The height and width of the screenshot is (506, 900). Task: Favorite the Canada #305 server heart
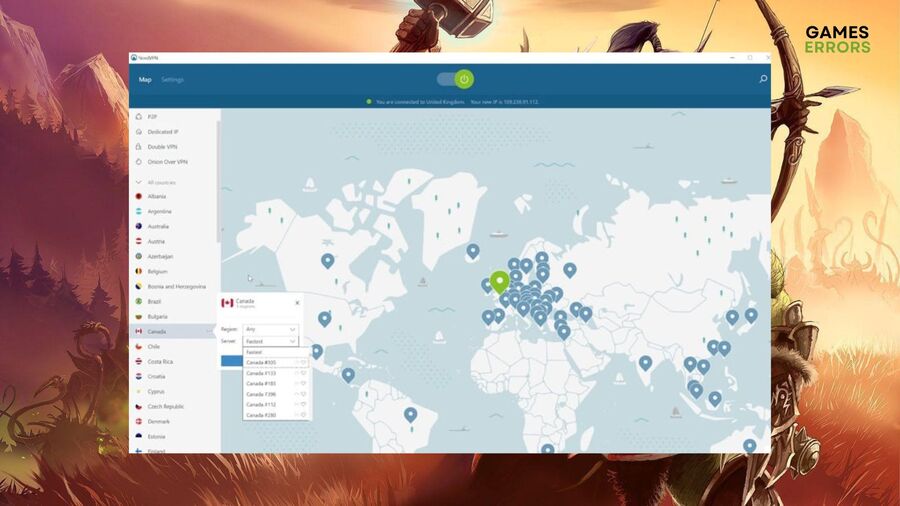pos(304,363)
